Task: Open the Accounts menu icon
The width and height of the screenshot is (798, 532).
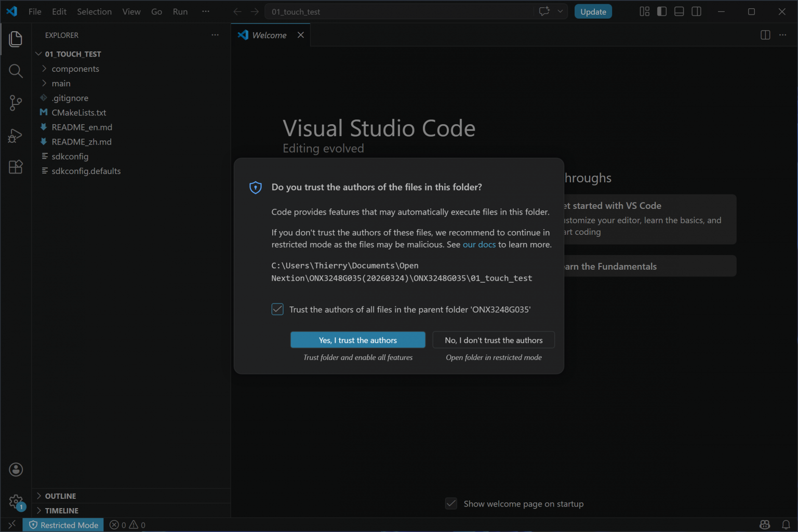Action: pyautogui.click(x=16, y=470)
